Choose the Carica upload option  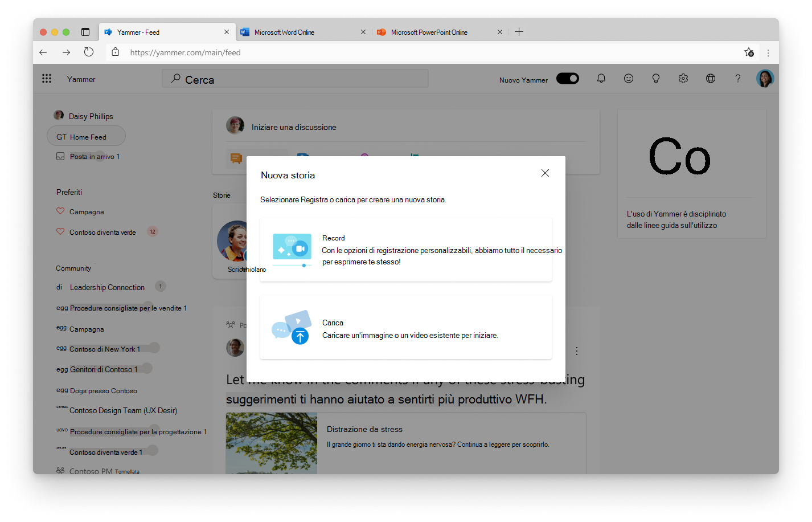tap(406, 328)
